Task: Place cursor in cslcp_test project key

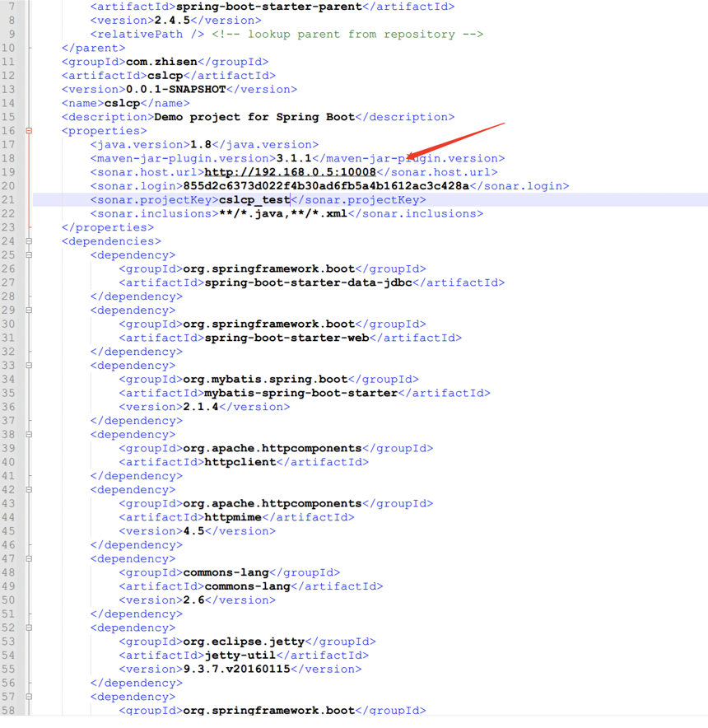Action: tap(254, 200)
